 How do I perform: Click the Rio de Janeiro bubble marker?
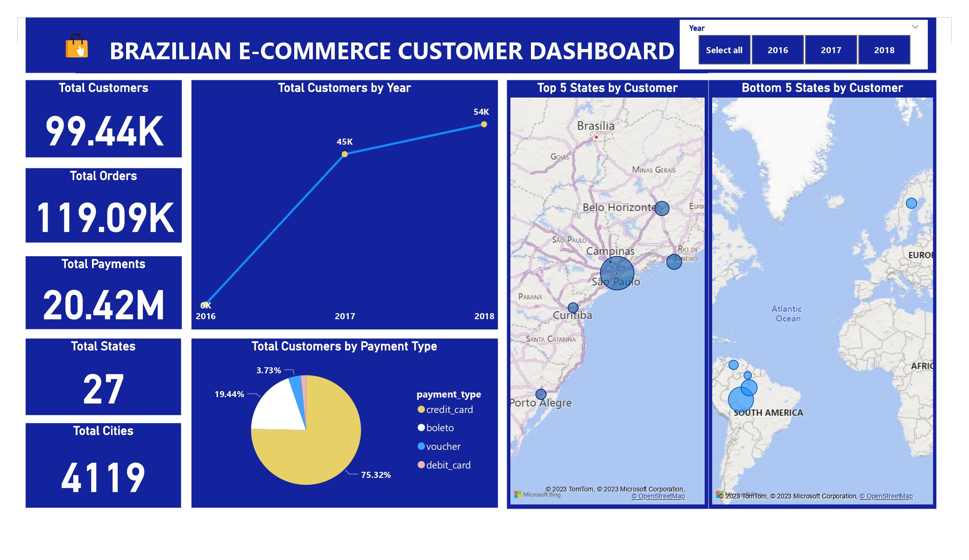[674, 262]
